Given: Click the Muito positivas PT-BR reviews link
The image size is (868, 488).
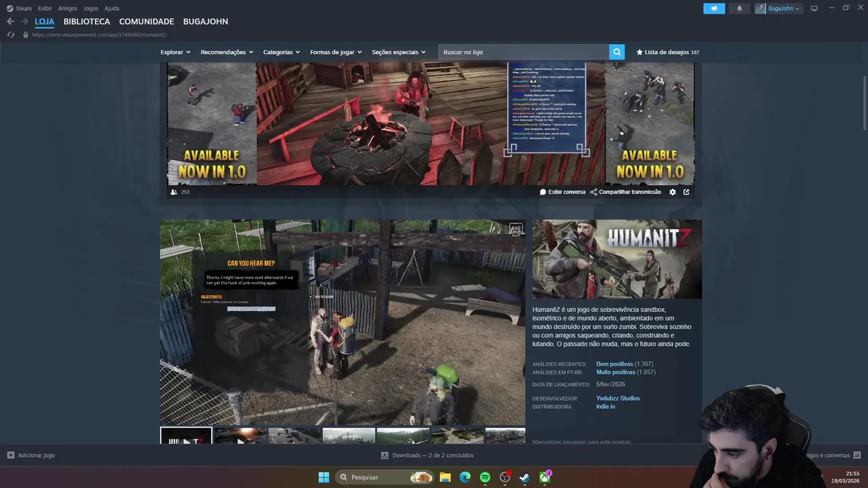Looking at the screenshot, I should pyautogui.click(x=616, y=372).
